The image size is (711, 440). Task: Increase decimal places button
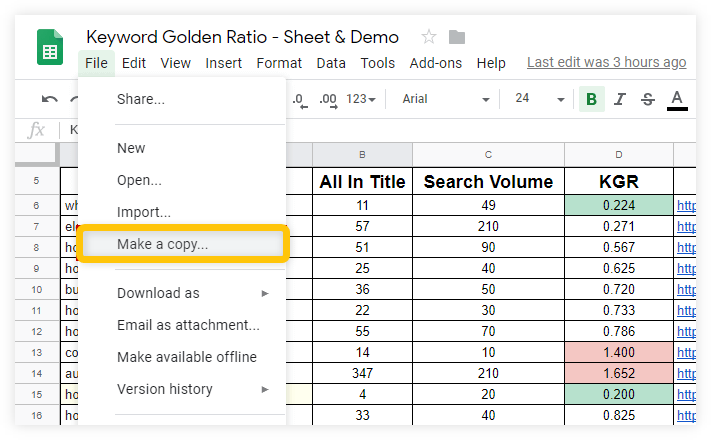click(x=328, y=99)
